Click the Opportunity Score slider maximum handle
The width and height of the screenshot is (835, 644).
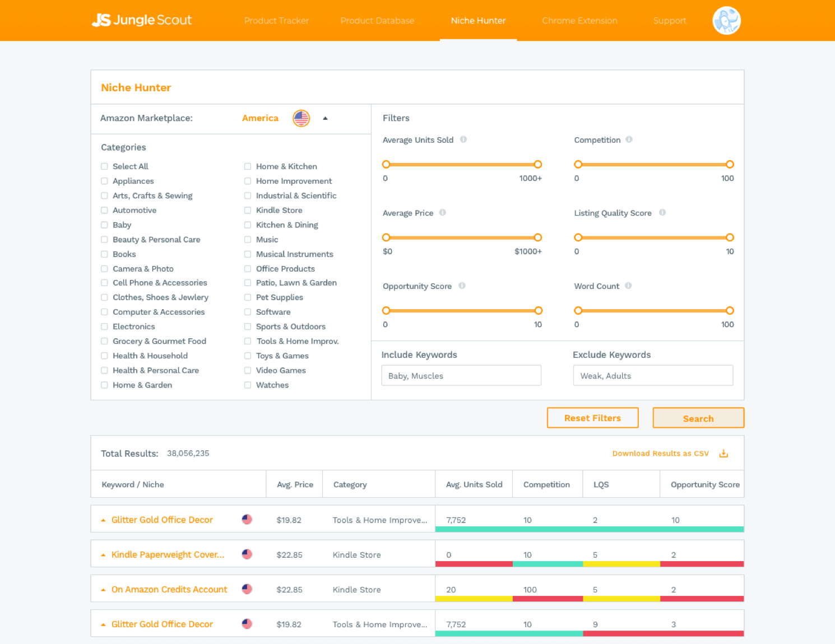pyautogui.click(x=539, y=310)
